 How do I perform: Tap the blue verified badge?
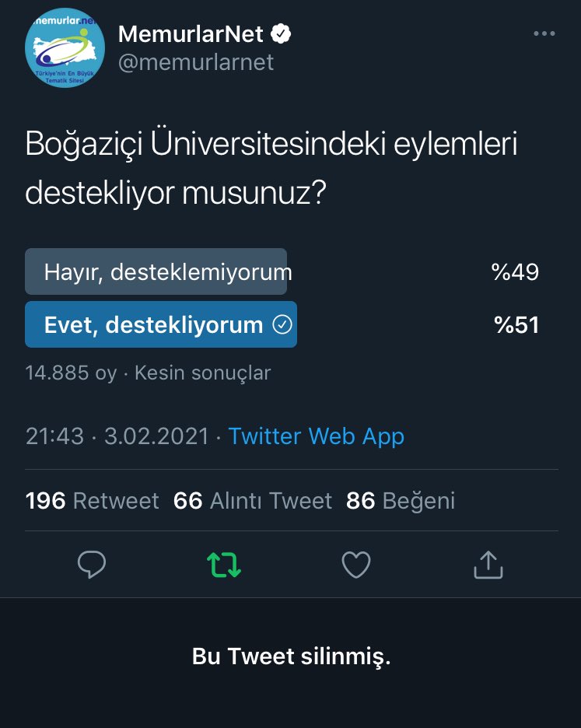tap(281, 34)
